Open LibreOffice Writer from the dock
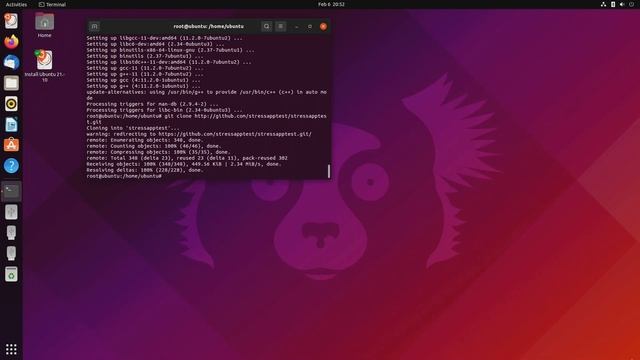 coord(11,124)
